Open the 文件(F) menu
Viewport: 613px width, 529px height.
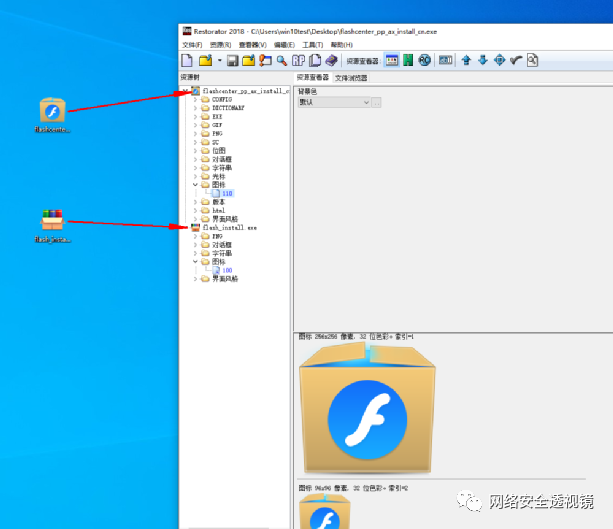pos(192,45)
